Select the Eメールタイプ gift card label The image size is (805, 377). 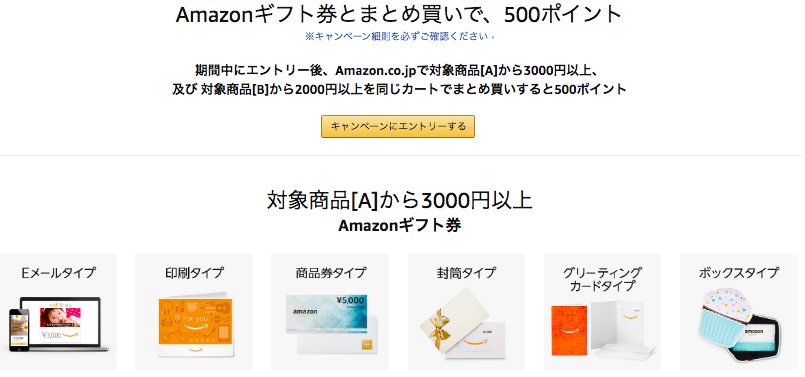point(59,273)
